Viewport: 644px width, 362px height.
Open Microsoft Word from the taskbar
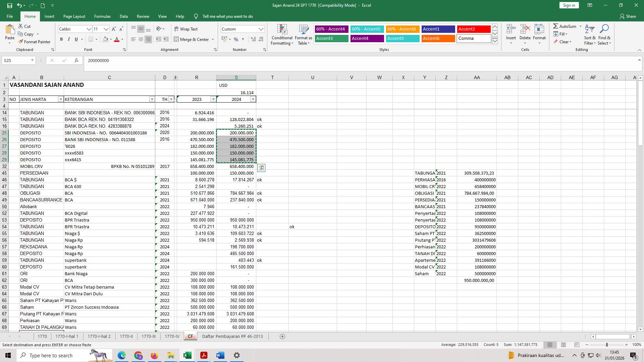220,355
